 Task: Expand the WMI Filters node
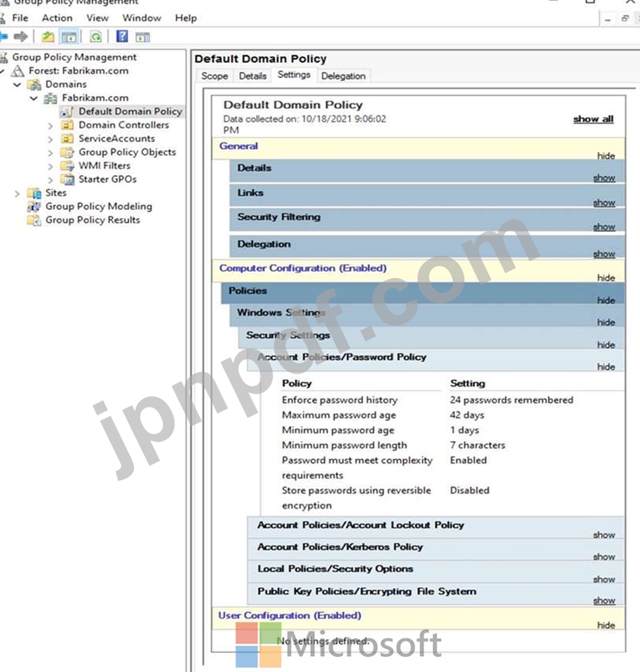tap(51, 167)
